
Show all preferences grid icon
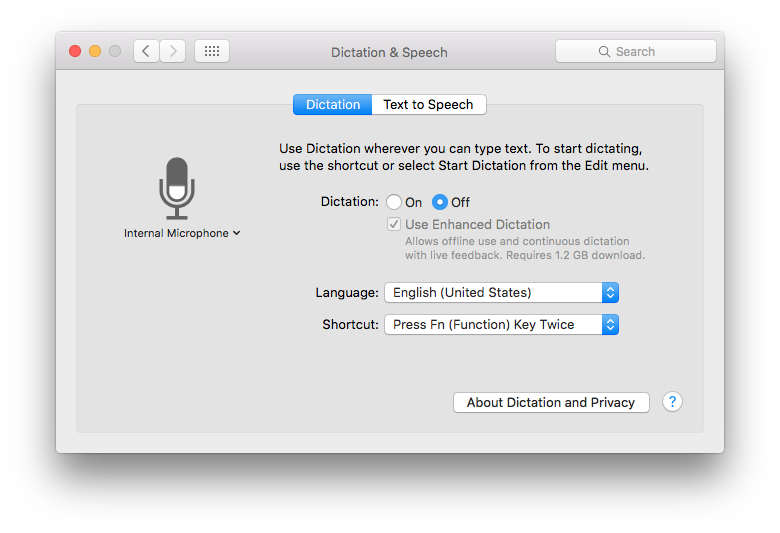tap(212, 51)
